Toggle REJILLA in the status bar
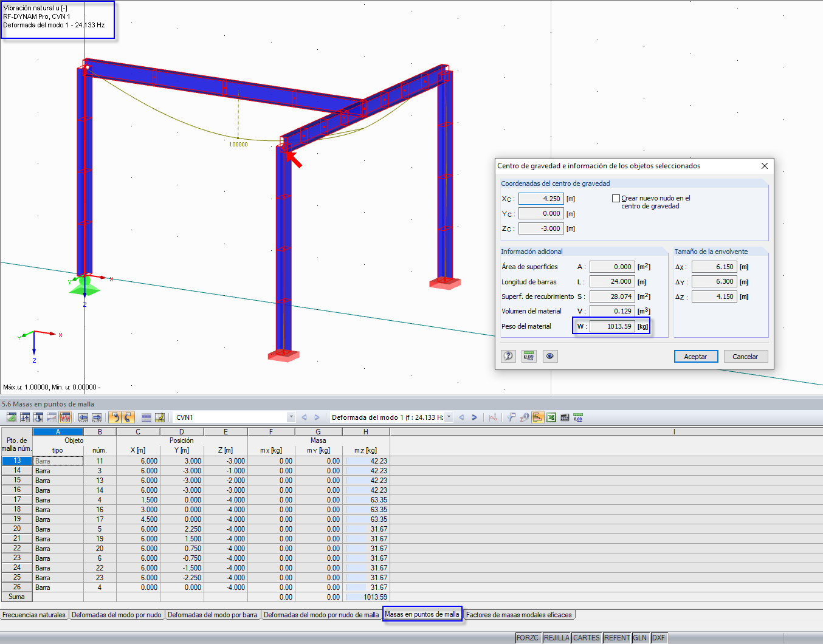 point(556,638)
